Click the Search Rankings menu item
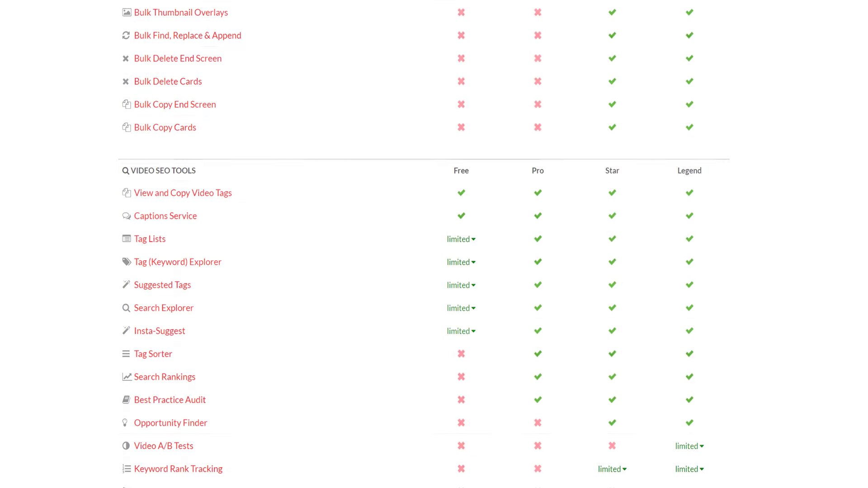The width and height of the screenshot is (868, 488). (x=165, y=376)
